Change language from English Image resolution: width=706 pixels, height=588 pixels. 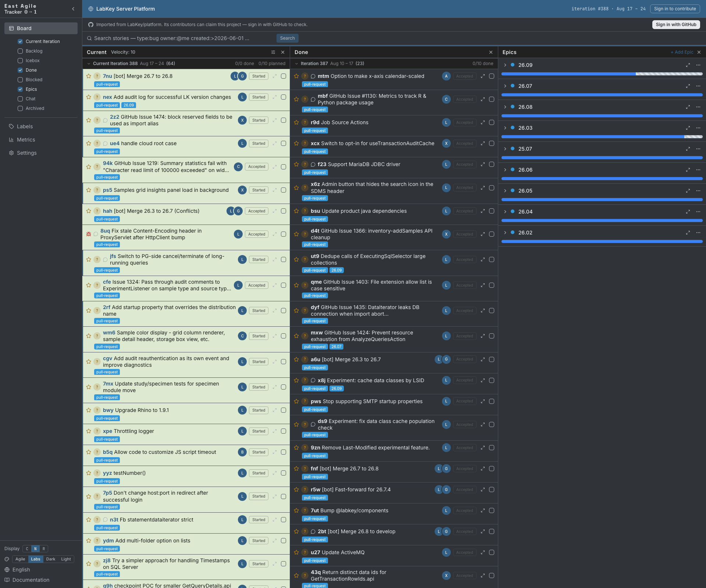pos(21,570)
